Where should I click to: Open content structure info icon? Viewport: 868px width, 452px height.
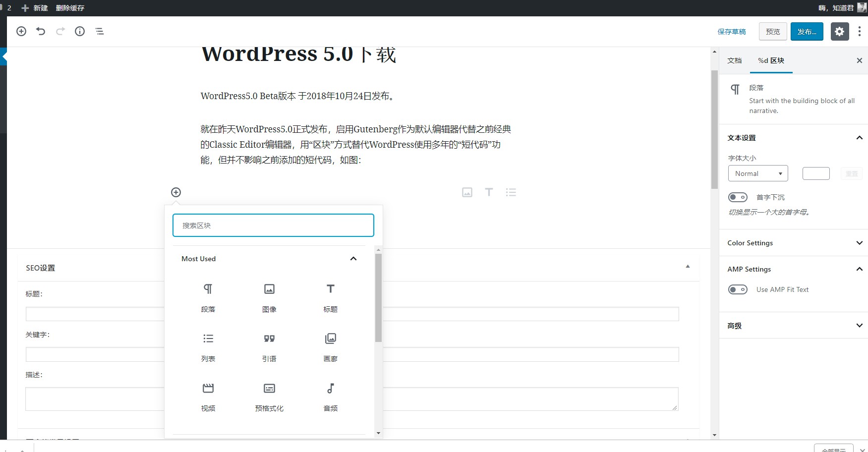tap(80, 31)
